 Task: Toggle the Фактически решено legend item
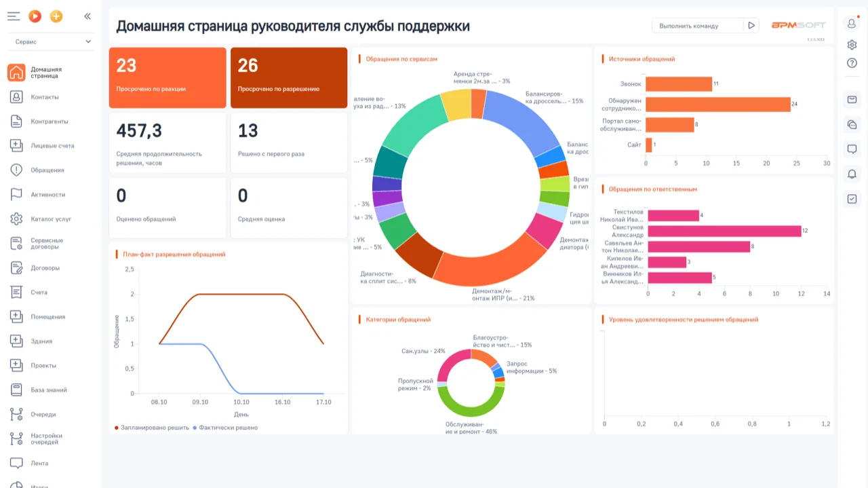[226, 428]
